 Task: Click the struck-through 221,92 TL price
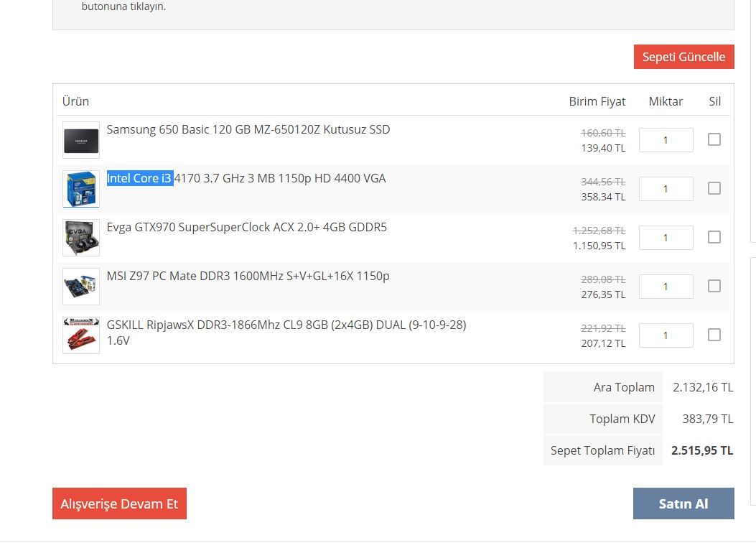pos(604,328)
